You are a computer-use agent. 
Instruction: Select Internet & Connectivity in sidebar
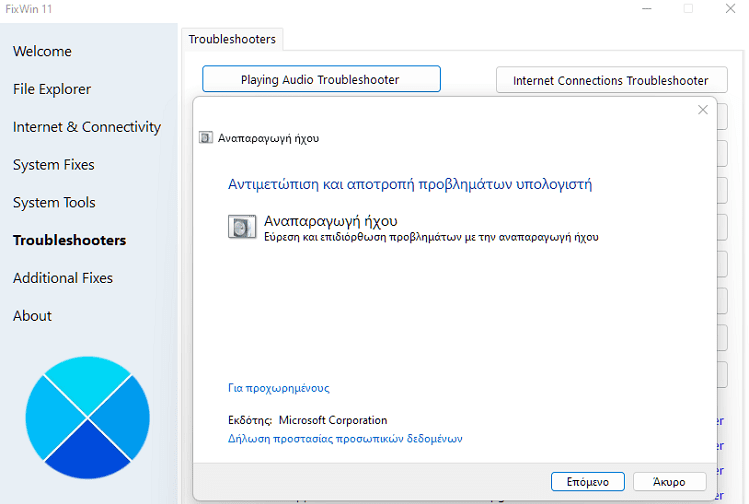[87, 127]
